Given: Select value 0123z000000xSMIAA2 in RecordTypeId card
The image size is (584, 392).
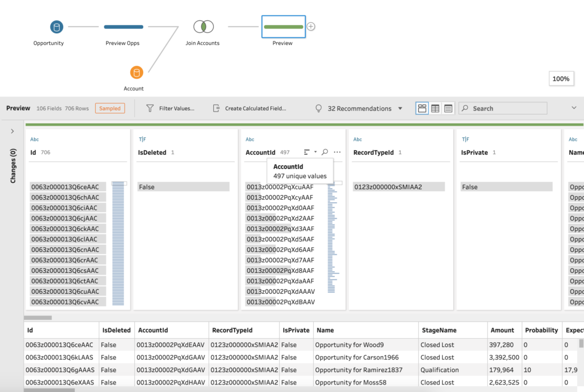Looking at the screenshot, I should tap(399, 187).
